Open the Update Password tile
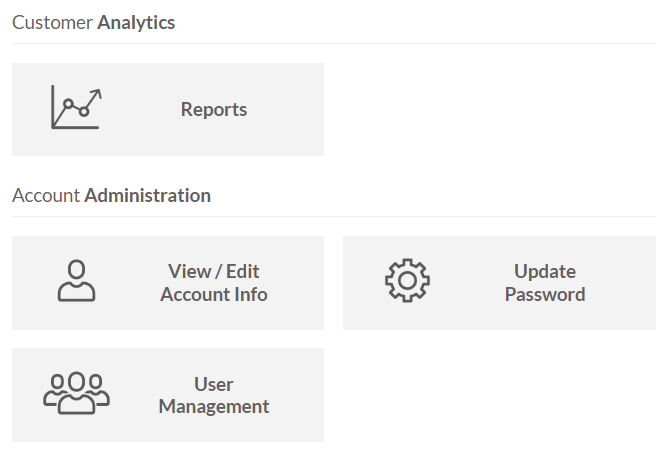Screen dimensions: 663x455 498,282
